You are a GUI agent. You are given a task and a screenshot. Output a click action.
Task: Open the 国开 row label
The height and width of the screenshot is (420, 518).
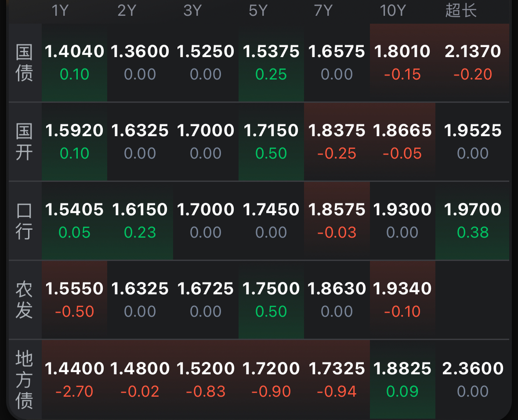click(24, 142)
